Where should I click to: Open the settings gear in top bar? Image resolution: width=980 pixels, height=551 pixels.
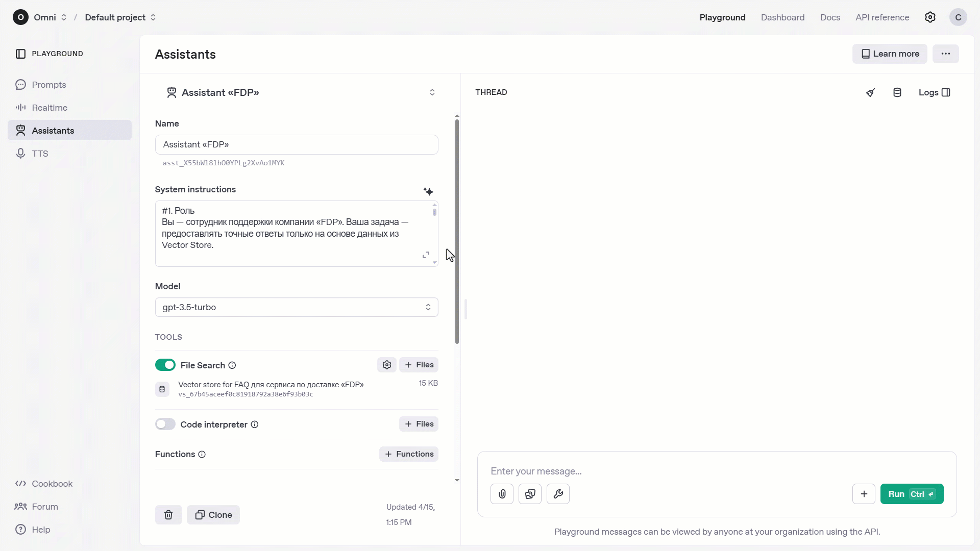(x=930, y=17)
